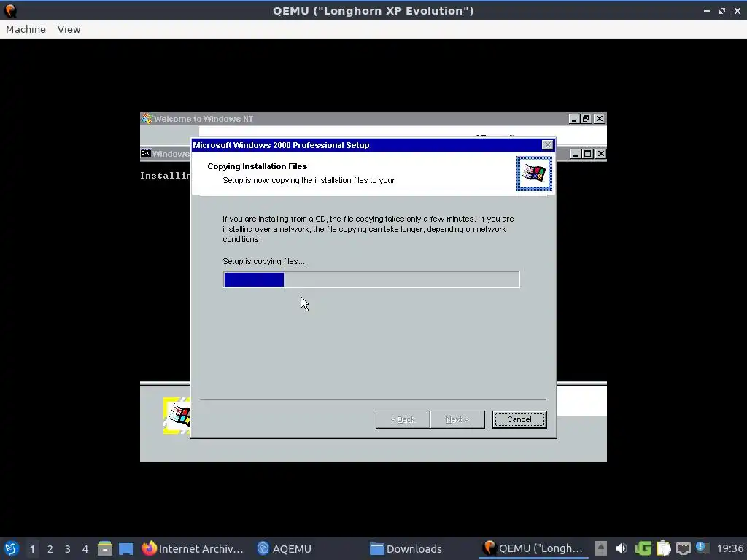Switch to workspace 3

pyautogui.click(x=68, y=549)
